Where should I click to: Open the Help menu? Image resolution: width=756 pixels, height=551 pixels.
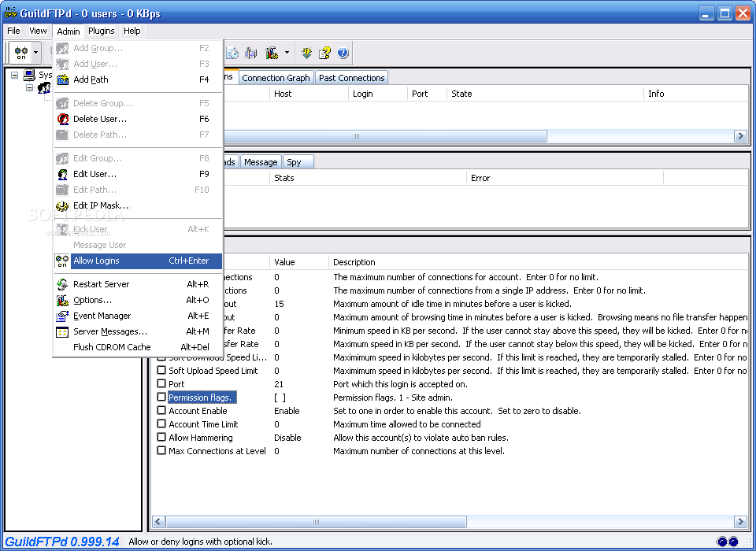(132, 31)
